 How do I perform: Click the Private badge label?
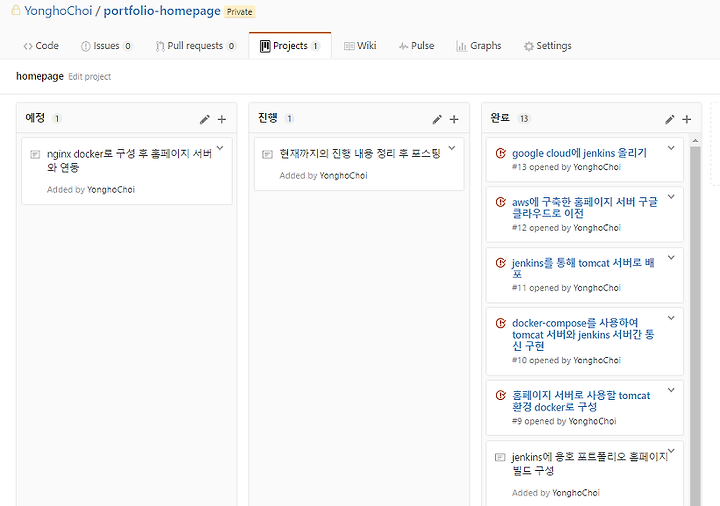click(240, 12)
